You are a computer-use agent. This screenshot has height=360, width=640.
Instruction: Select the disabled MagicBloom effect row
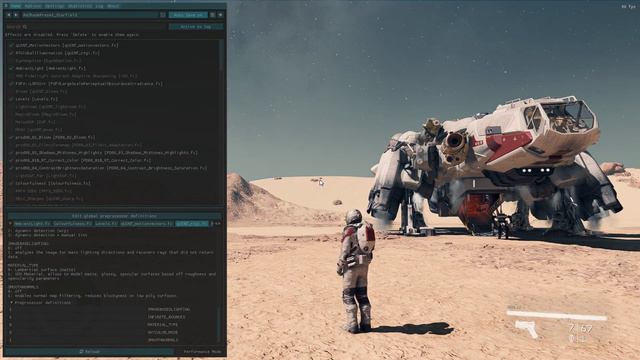[46, 114]
